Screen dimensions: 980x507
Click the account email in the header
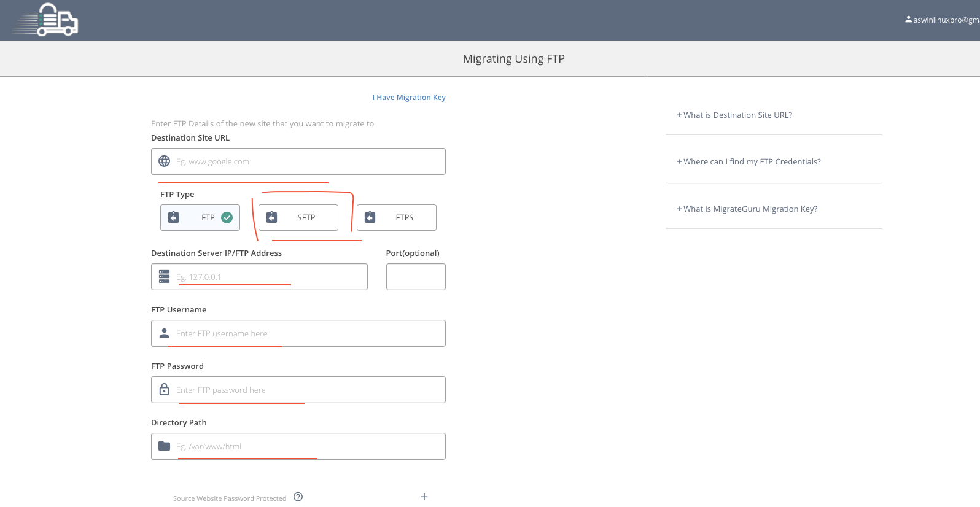(946, 20)
